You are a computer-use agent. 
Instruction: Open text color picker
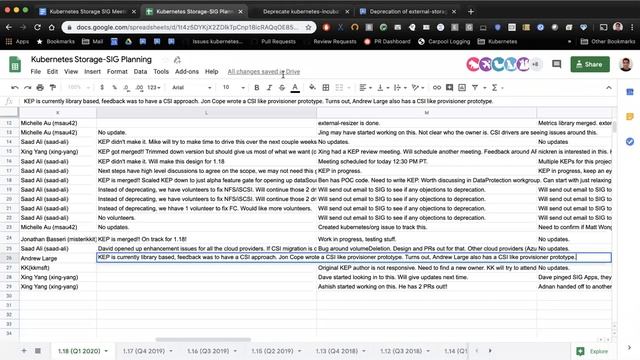295,87
